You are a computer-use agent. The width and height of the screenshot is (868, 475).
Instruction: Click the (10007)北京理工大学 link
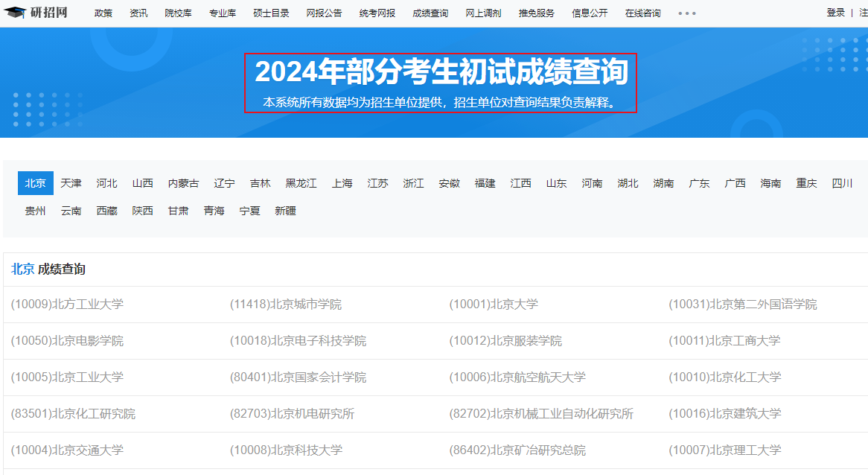(725, 450)
